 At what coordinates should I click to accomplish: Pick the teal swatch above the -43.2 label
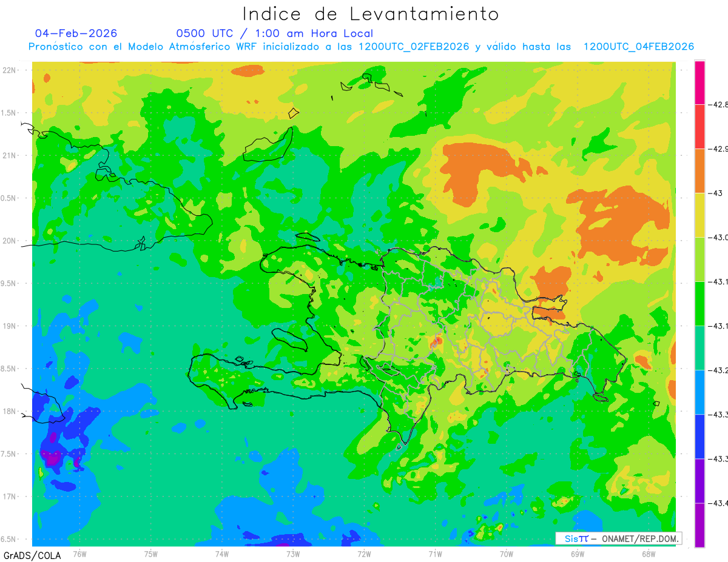tap(699, 347)
